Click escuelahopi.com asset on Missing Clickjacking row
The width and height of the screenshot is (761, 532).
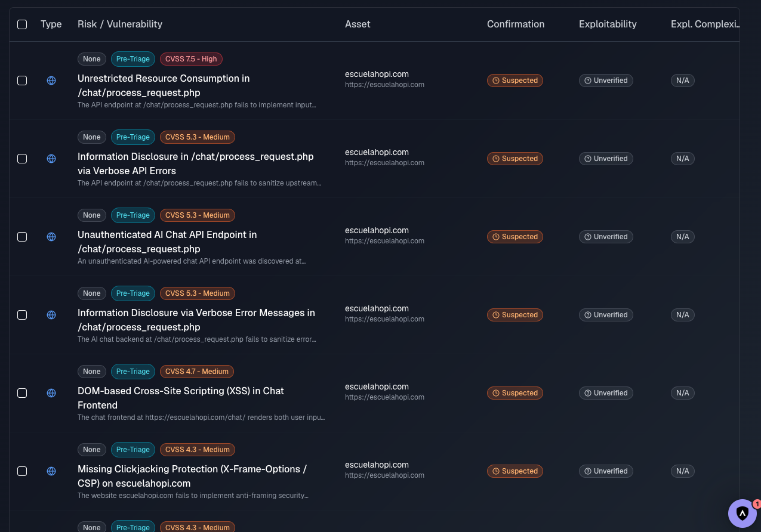tap(377, 465)
